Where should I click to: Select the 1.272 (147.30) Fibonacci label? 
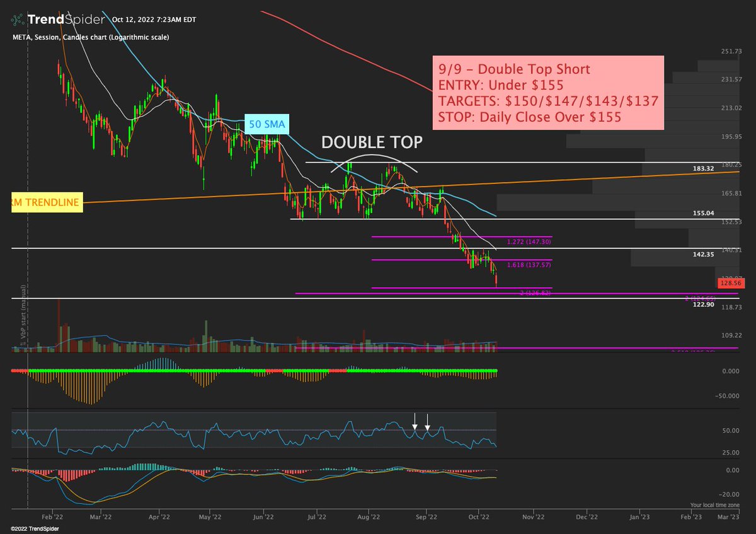tap(529, 242)
